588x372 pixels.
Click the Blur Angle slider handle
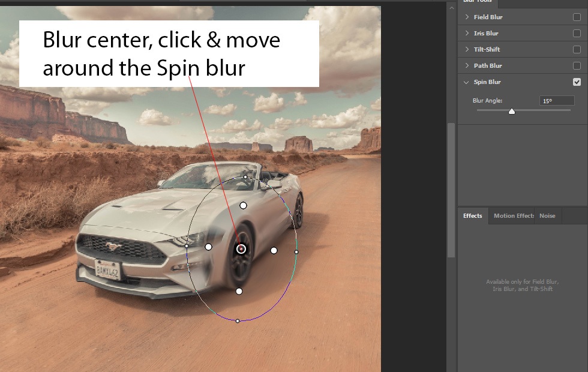512,111
